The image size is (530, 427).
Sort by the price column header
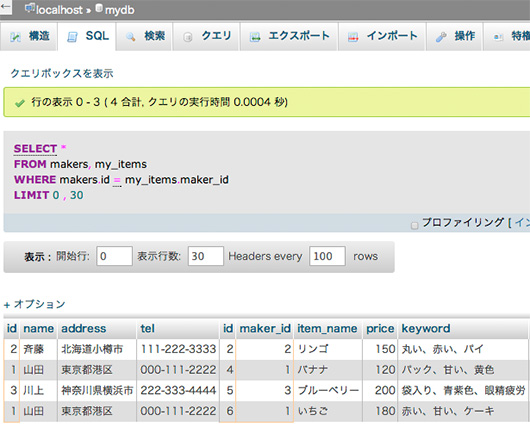tap(380, 329)
